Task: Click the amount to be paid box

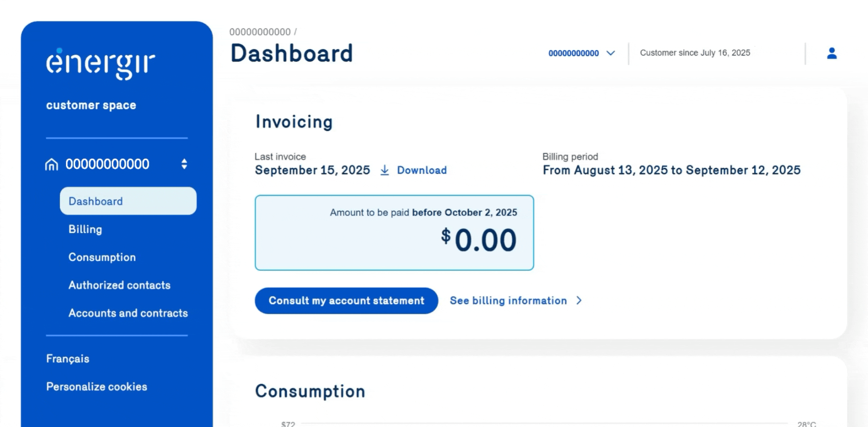Action: [394, 233]
